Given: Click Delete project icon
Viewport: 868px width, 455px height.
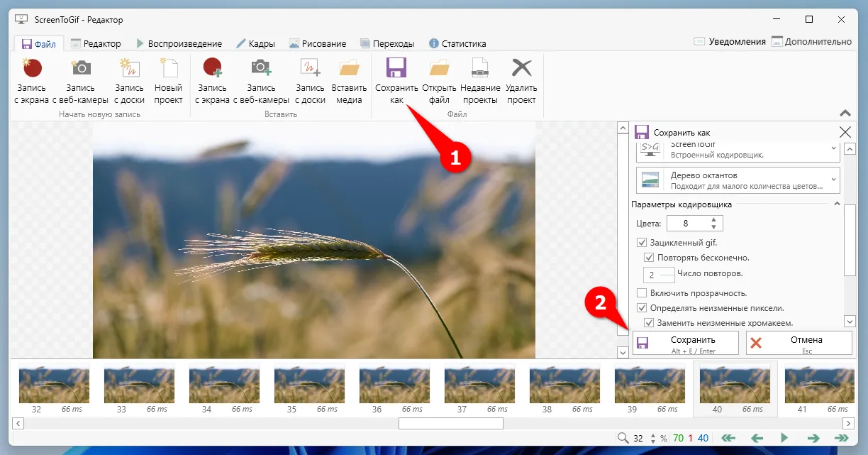Looking at the screenshot, I should click(521, 68).
